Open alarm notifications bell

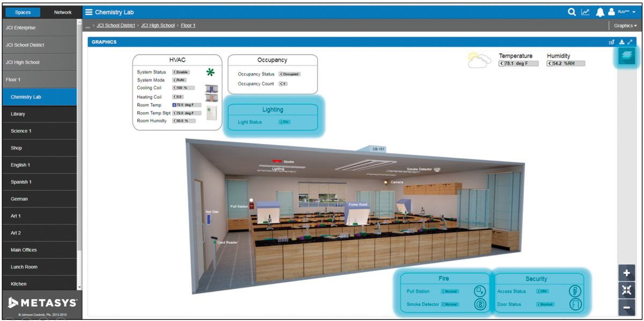(x=600, y=12)
